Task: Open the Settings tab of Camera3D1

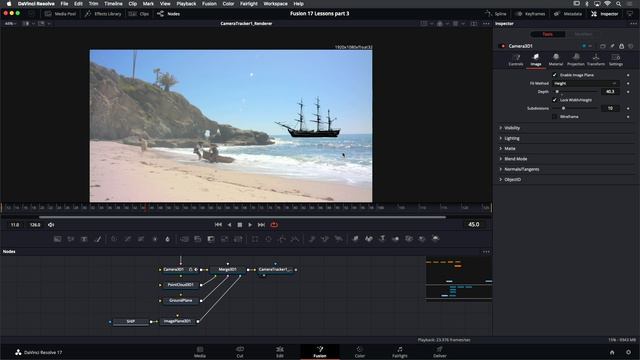Action: tap(616, 60)
